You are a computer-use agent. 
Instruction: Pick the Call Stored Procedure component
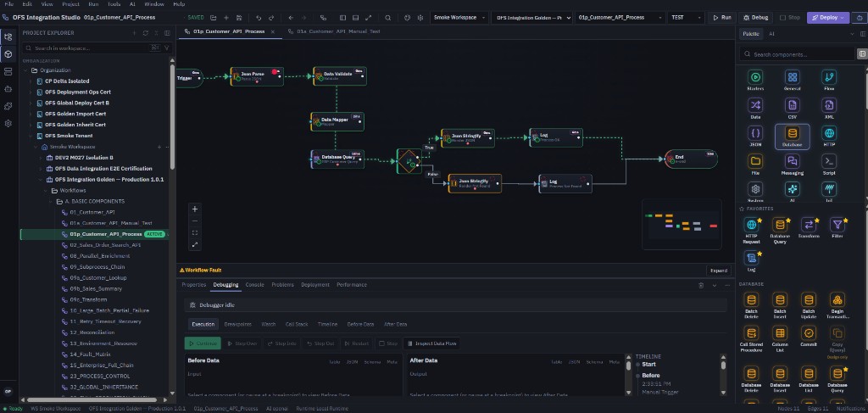(752, 339)
